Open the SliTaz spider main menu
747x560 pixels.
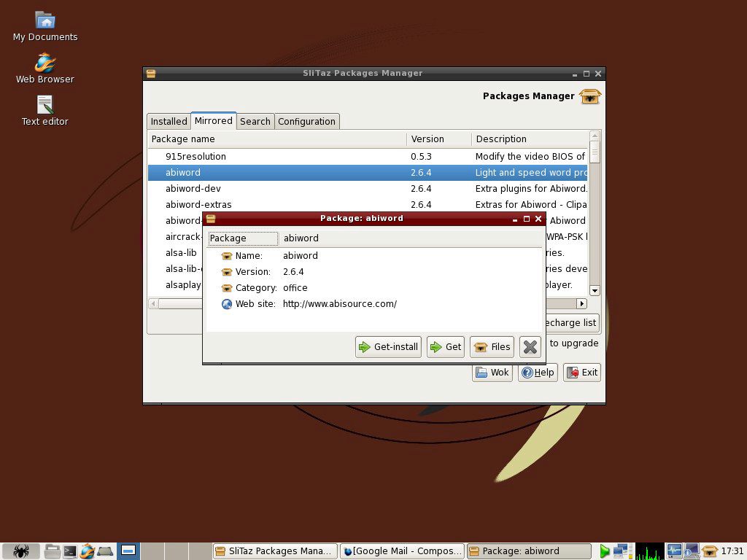(20, 551)
